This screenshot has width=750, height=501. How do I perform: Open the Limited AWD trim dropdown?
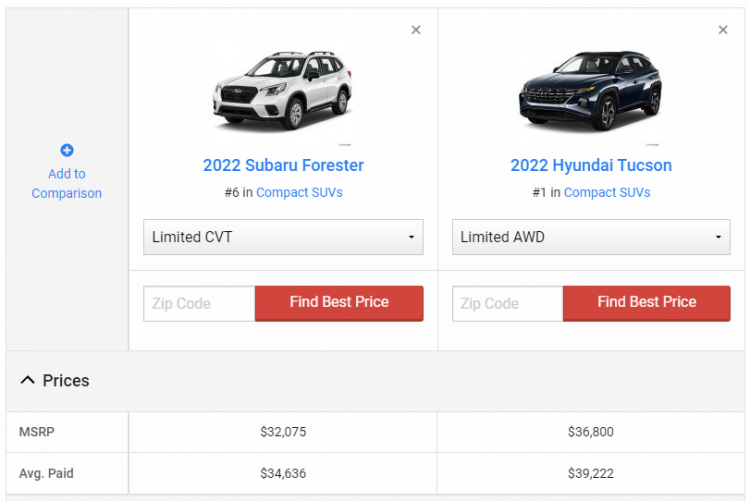coord(591,237)
